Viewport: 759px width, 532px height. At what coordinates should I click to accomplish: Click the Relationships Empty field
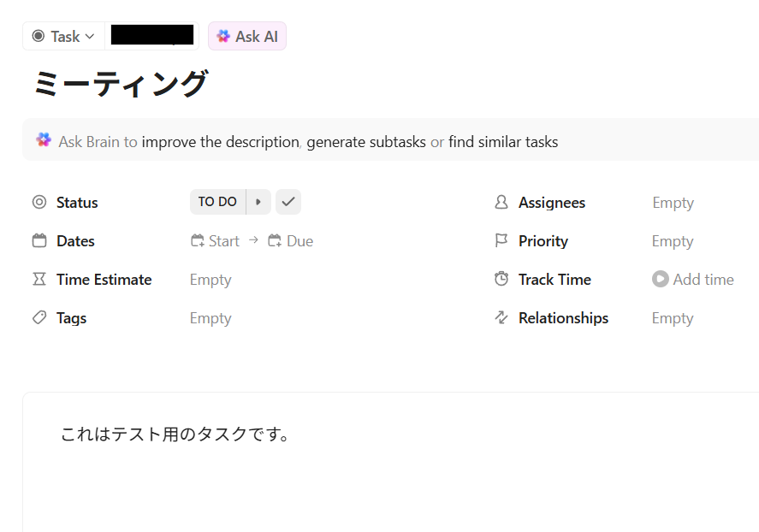coord(673,318)
